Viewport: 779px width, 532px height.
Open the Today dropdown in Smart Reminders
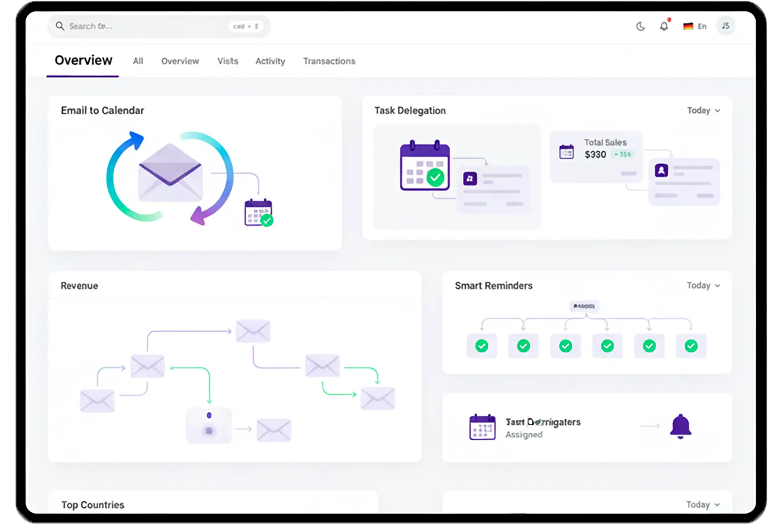(x=703, y=286)
